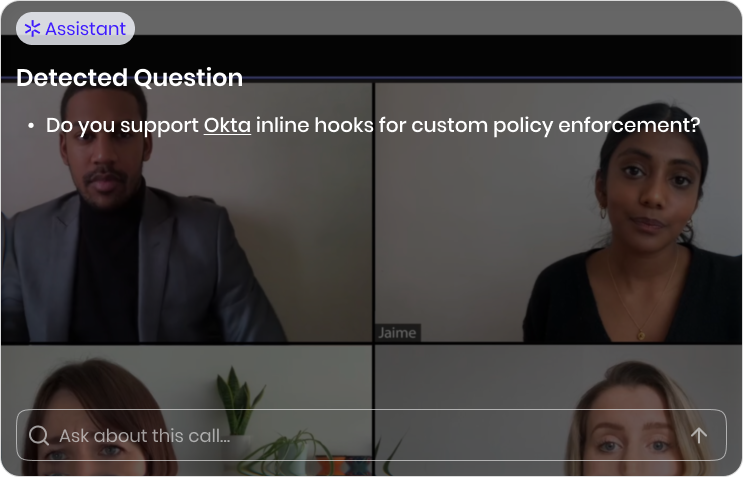
Task: Select the blonde woman's video tile
Action: coord(558,410)
